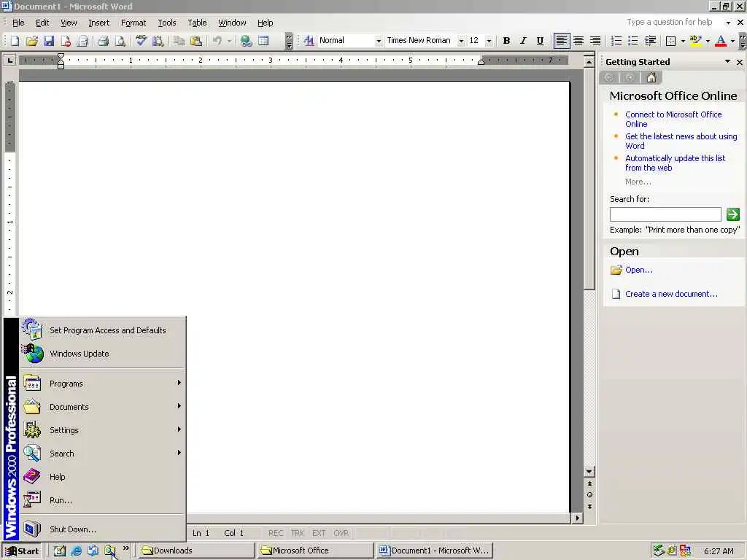
Task: Click the Open... link in the task pane
Action: 639,270
